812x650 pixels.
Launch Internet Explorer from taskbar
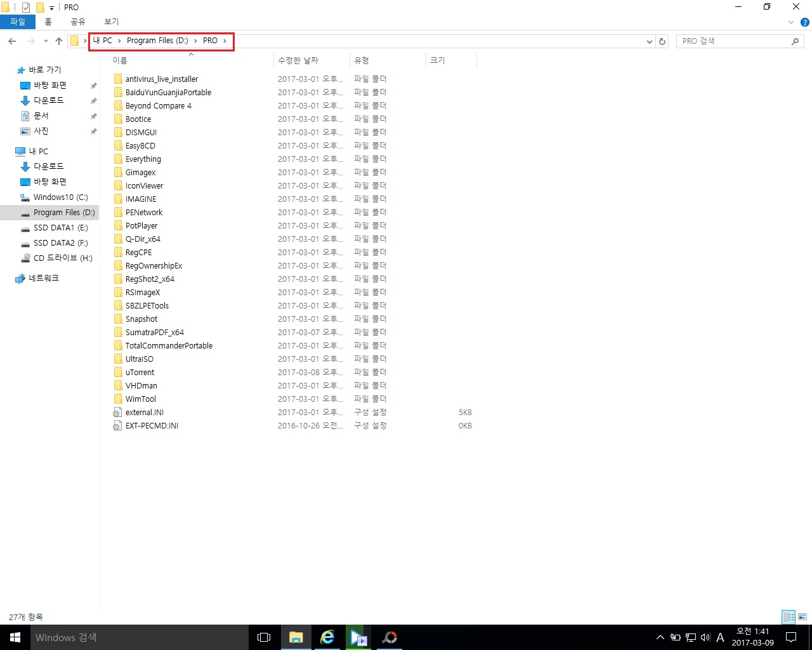coord(327,637)
